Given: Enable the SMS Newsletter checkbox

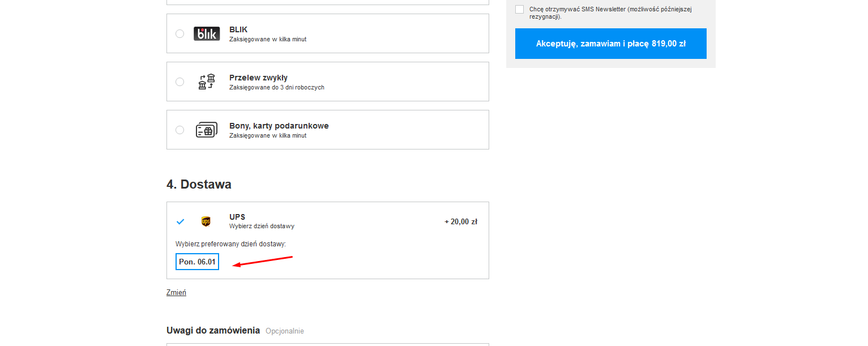Looking at the screenshot, I should [519, 10].
